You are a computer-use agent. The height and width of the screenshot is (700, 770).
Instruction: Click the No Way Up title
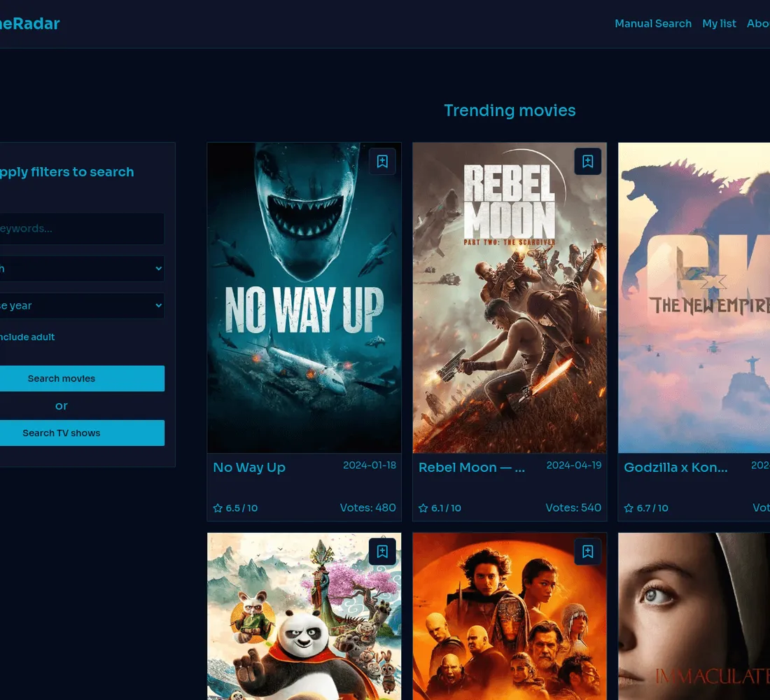[x=249, y=468]
